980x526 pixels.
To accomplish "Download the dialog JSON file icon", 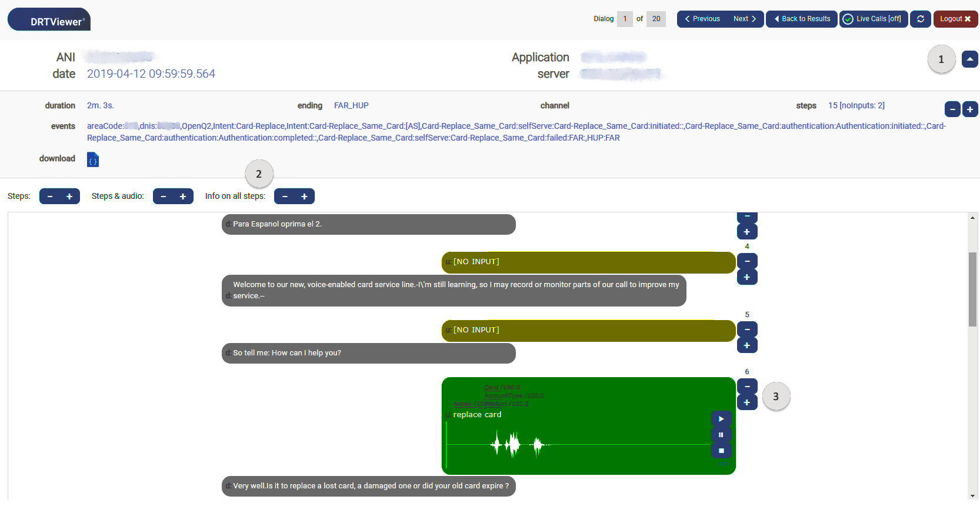I will 93,159.
